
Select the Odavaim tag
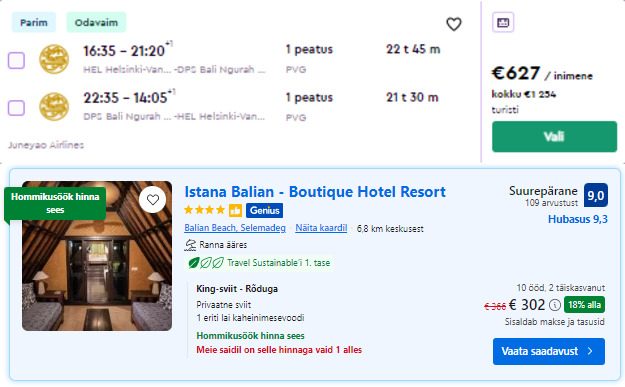[96, 22]
